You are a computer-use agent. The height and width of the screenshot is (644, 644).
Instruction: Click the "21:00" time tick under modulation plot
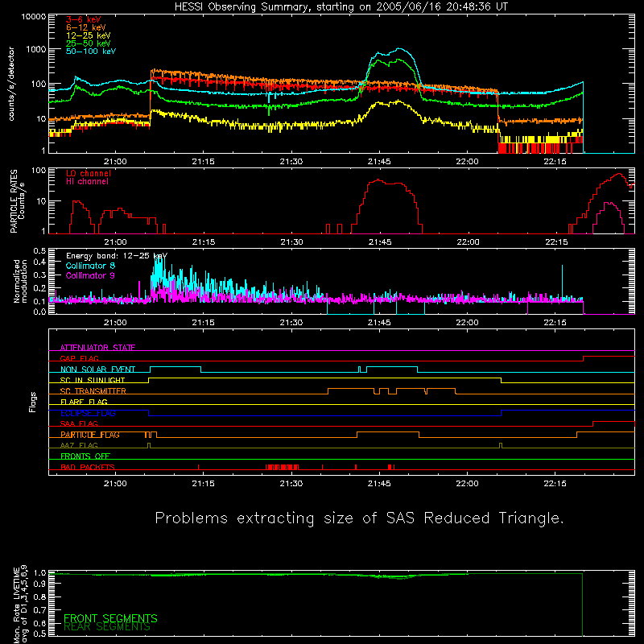tap(115, 323)
